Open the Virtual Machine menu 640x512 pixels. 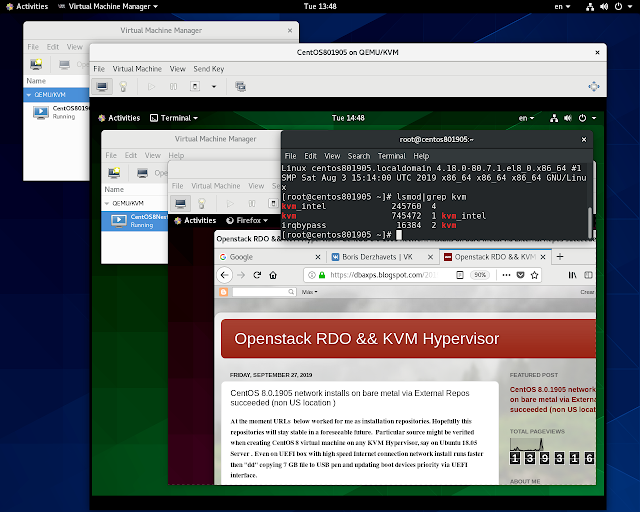137,69
